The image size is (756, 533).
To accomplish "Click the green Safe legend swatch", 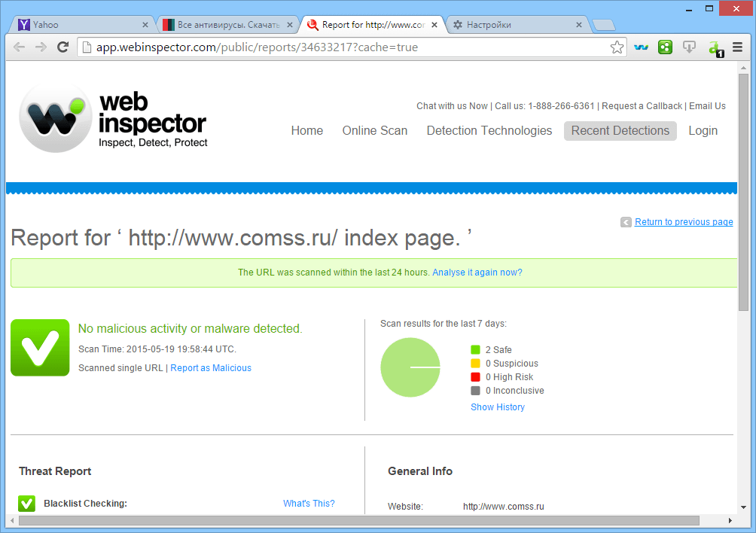I will tap(475, 350).
